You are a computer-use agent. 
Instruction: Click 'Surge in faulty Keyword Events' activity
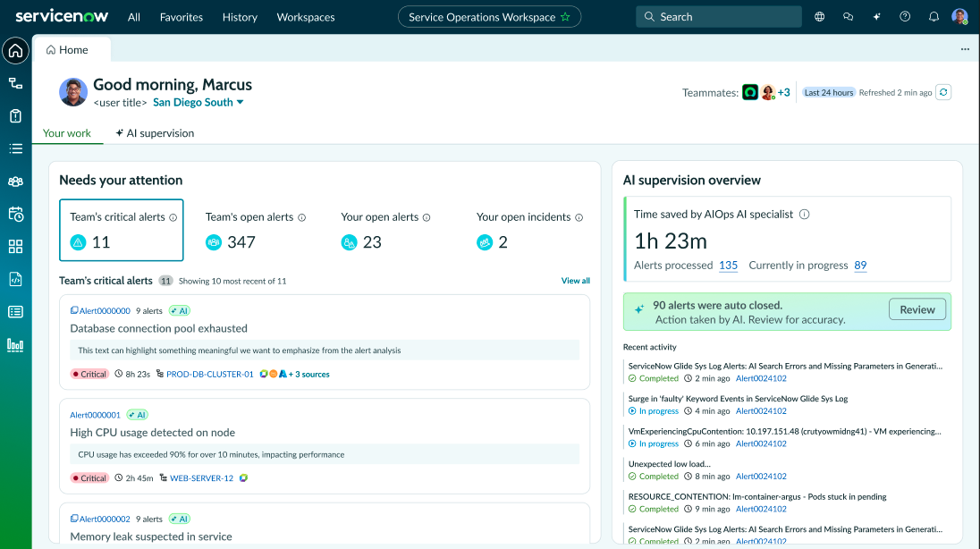coord(738,398)
